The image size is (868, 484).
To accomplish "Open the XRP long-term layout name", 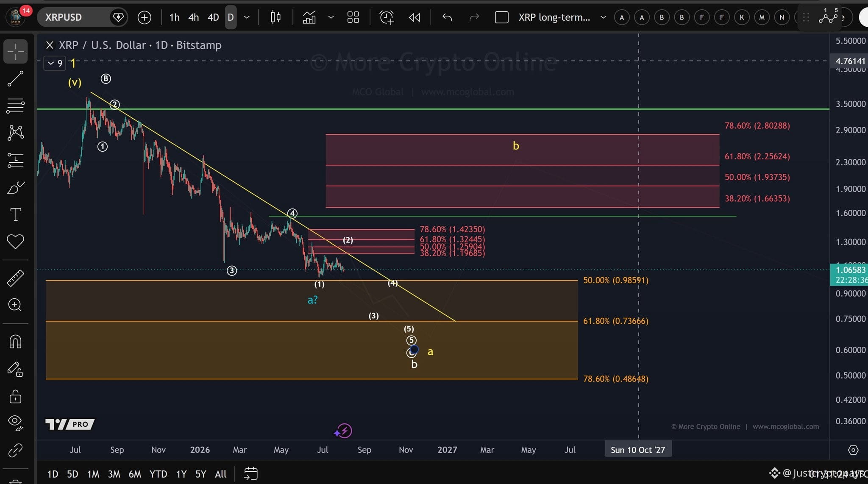I will click(554, 17).
